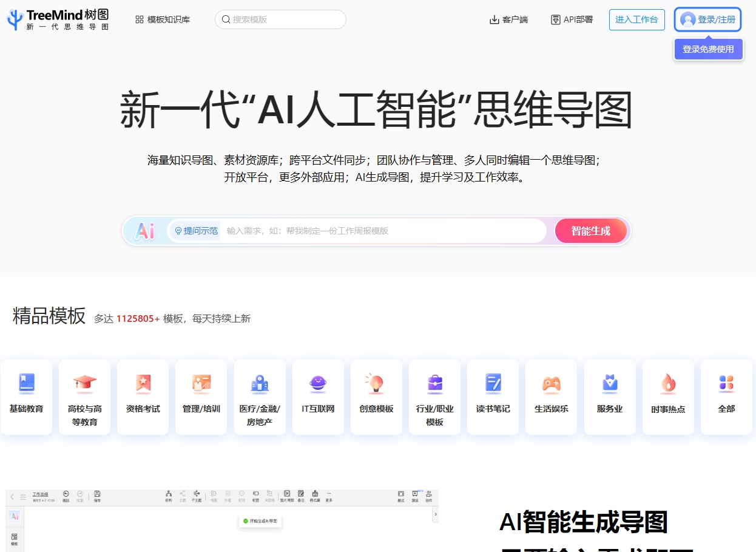Click 登录/注册 to sign in

point(707,19)
